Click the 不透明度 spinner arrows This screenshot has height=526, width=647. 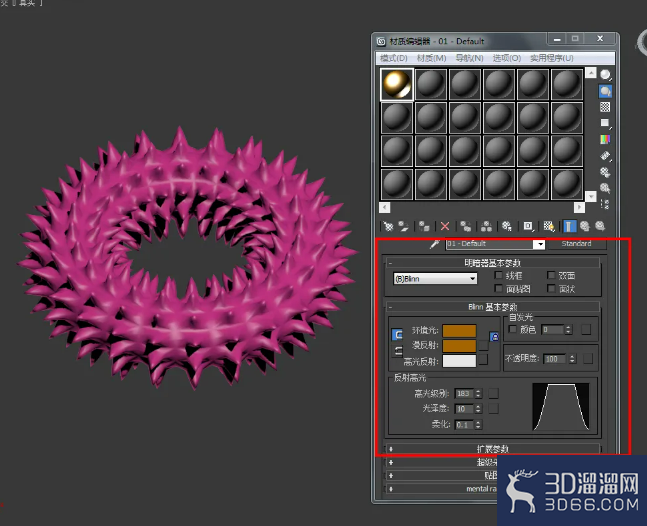pos(572,359)
